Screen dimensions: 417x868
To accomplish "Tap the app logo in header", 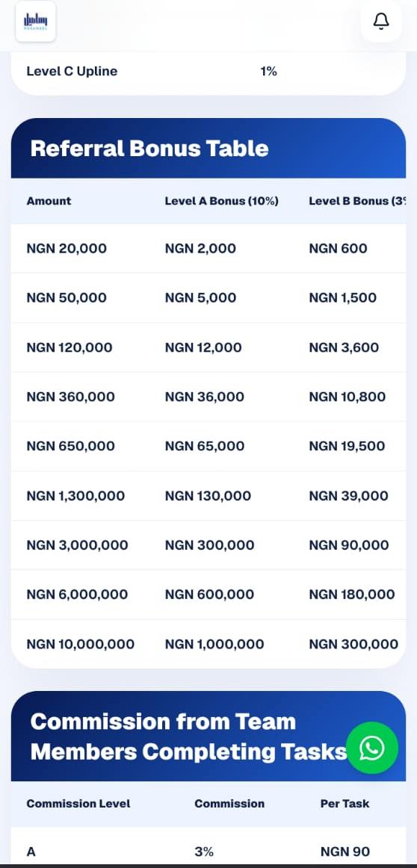I will click(35, 21).
